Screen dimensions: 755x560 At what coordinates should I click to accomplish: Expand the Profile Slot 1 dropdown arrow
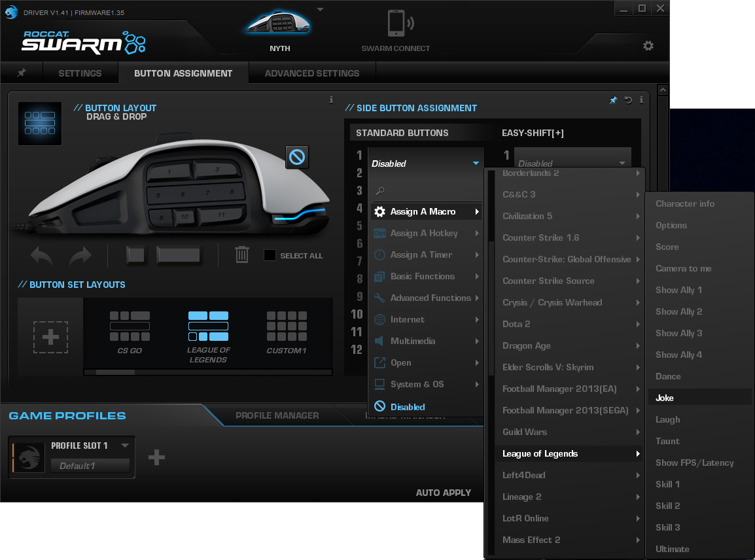click(x=124, y=446)
